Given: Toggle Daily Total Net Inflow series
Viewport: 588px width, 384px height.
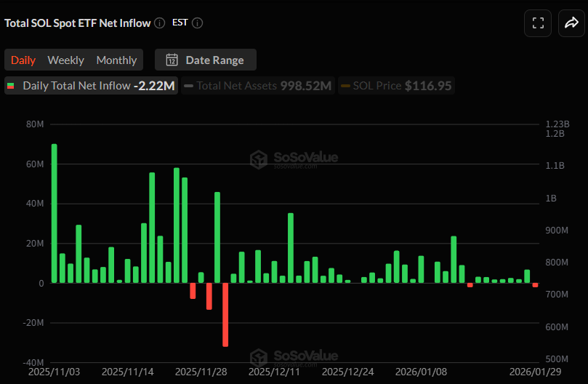Looking at the screenshot, I should (x=76, y=86).
